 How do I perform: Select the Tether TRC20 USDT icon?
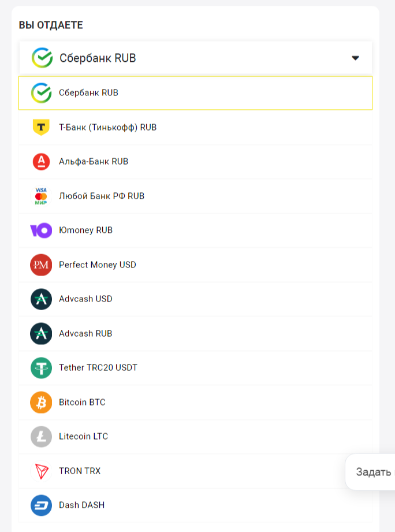click(x=40, y=367)
